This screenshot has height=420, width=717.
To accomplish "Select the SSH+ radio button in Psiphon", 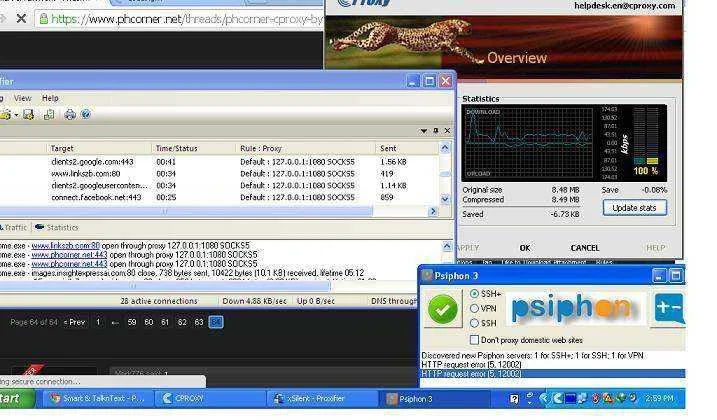I will (474, 294).
